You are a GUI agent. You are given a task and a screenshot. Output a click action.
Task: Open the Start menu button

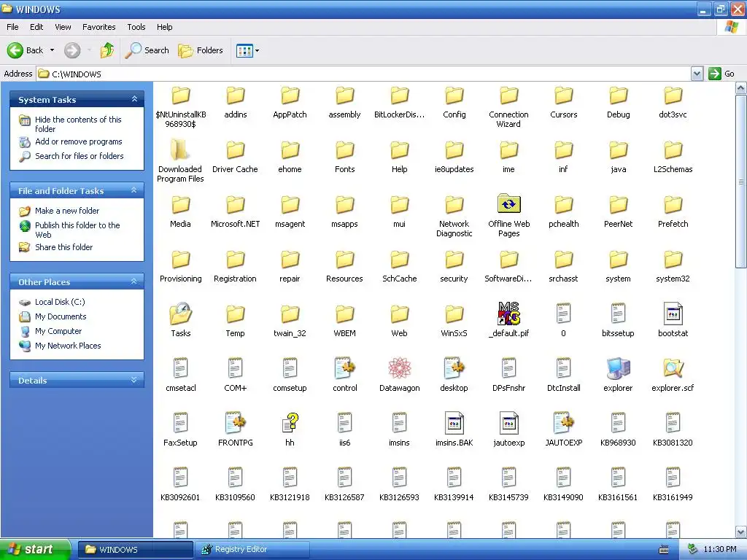tap(35, 549)
